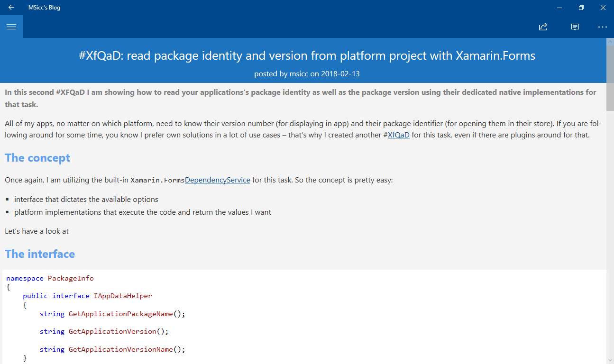Click the "MSicc's Blog" window title

tap(44, 8)
